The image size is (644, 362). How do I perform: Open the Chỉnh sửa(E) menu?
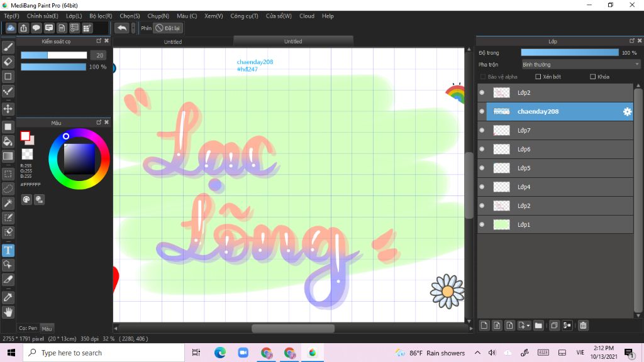click(42, 16)
